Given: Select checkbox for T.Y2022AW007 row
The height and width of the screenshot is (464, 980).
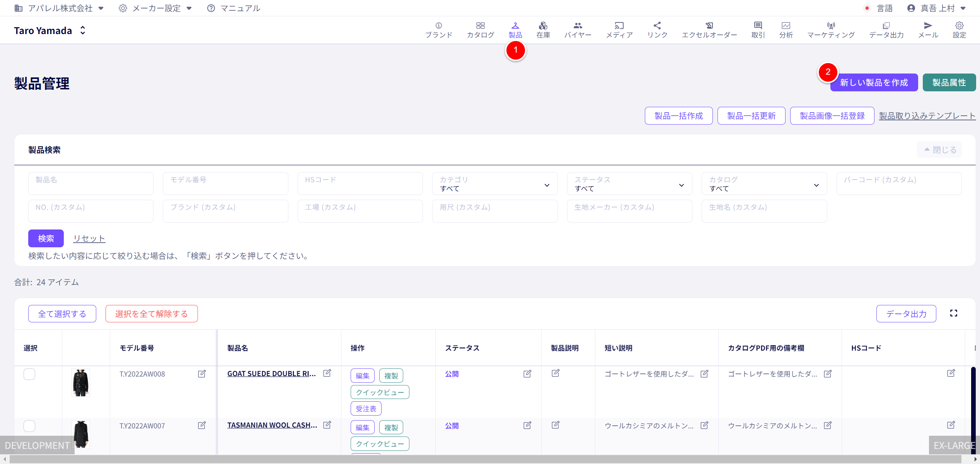Looking at the screenshot, I should pyautogui.click(x=29, y=426).
